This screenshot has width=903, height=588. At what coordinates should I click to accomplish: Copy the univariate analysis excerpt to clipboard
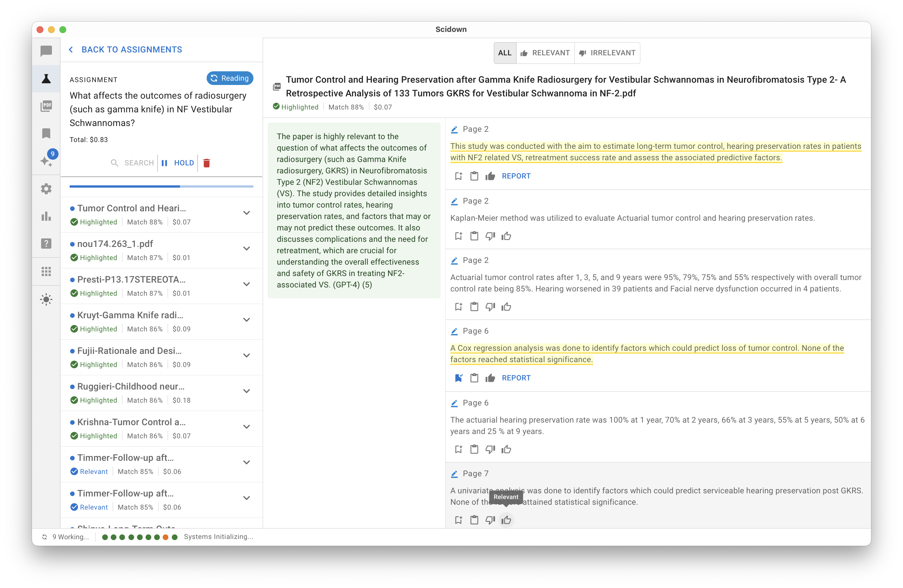click(x=474, y=520)
